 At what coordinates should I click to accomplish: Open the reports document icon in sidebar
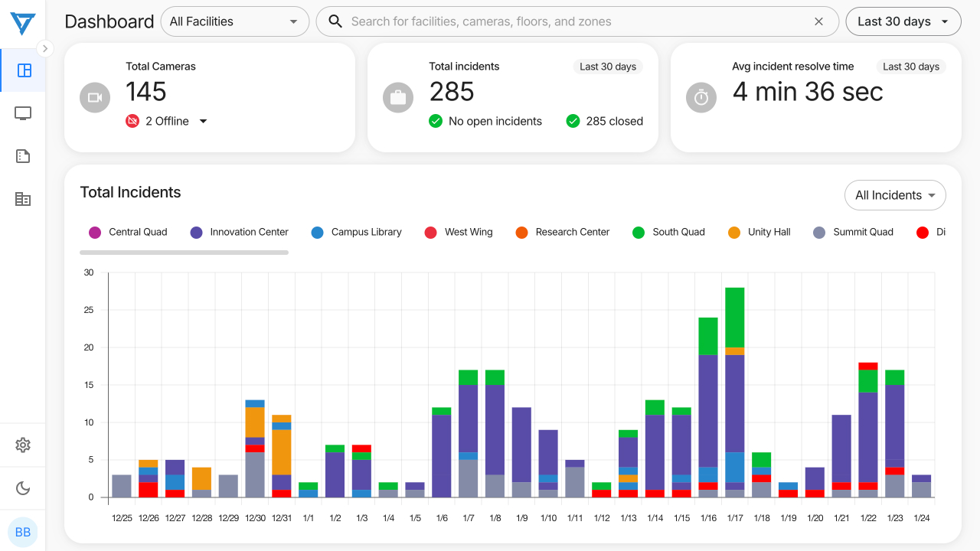(23, 156)
